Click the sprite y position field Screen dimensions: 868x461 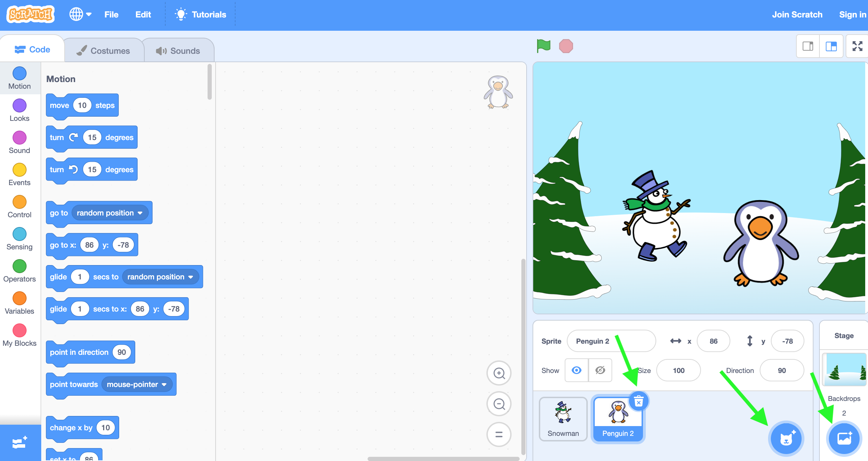pos(788,341)
